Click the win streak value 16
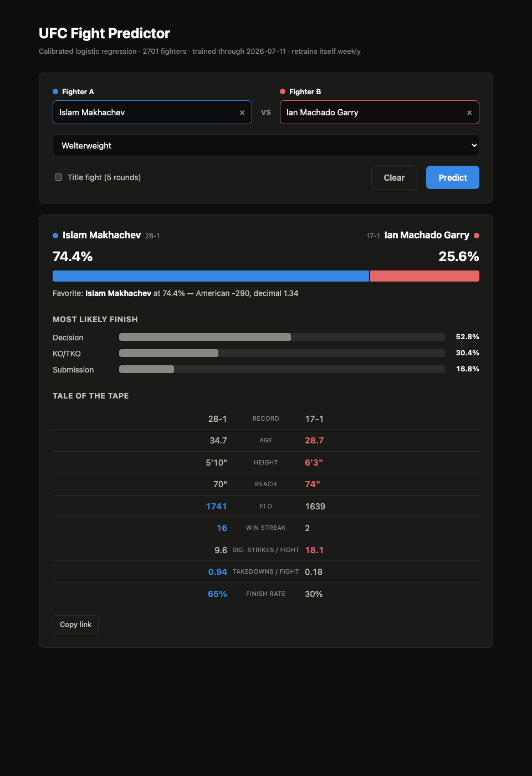The image size is (532, 776). 222,528
